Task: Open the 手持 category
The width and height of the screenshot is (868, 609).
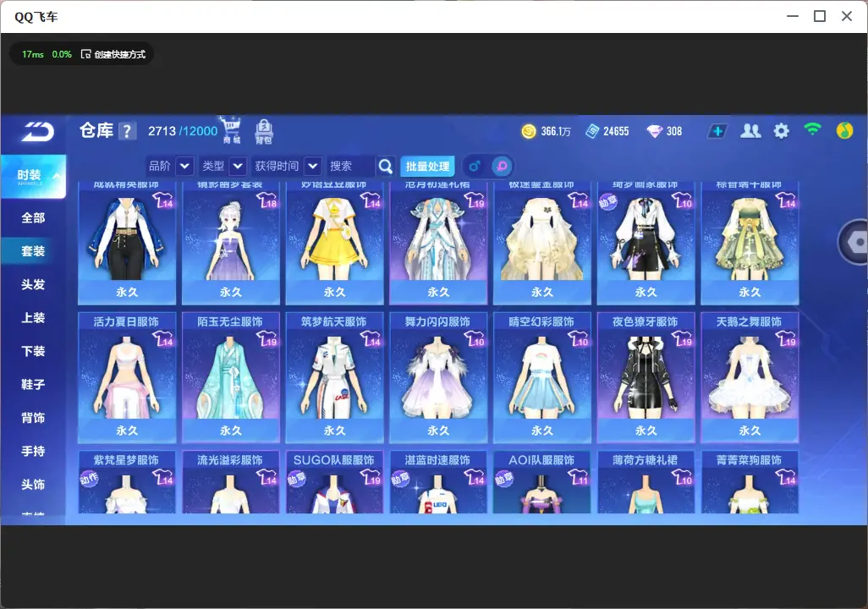Action: (x=33, y=451)
